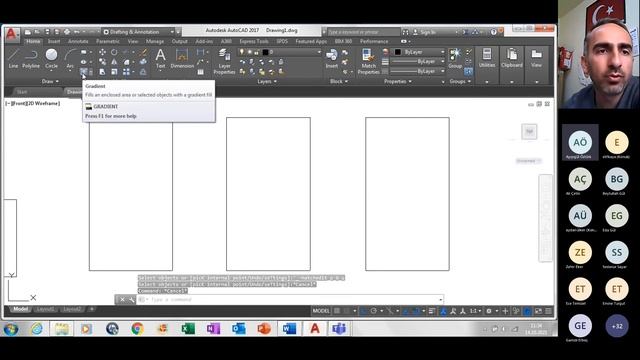Click the Front 2D Wireframe viewport label
Image resolution: width=640 pixels, height=360 pixels.
pyautogui.click(x=33, y=103)
